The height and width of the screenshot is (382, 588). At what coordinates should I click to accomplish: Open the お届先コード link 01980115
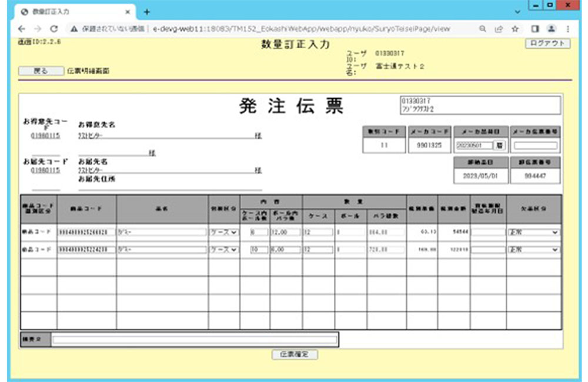pos(45,170)
